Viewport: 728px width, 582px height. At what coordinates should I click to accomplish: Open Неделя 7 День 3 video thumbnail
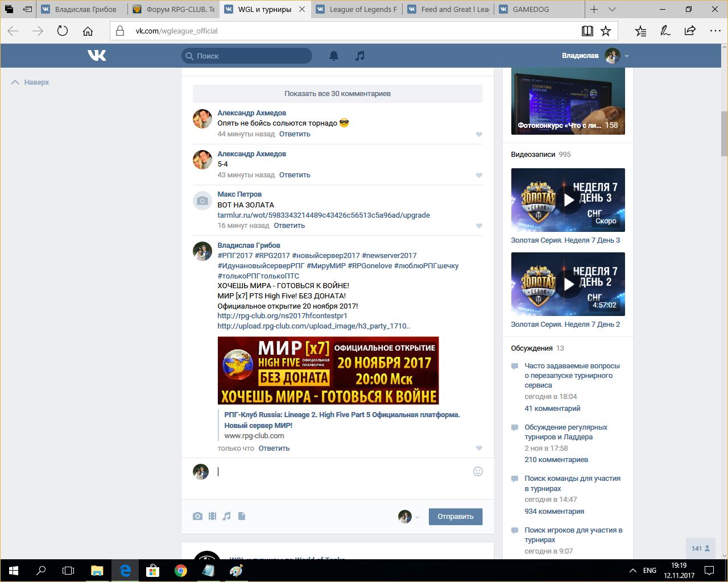click(568, 200)
